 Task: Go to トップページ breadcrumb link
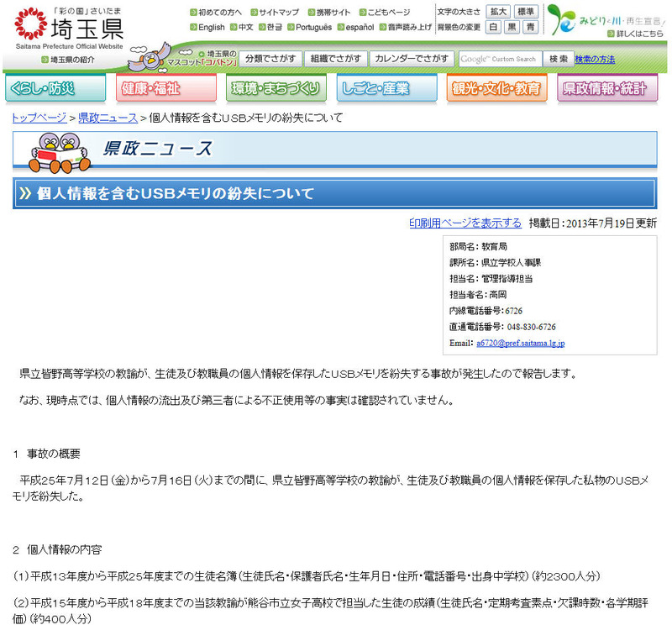tap(39, 118)
